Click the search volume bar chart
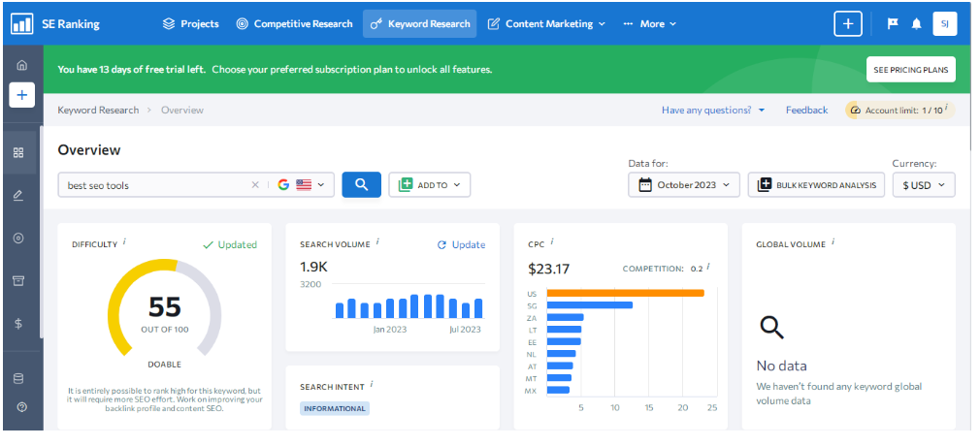This screenshot has width=980, height=446. click(x=408, y=306)
